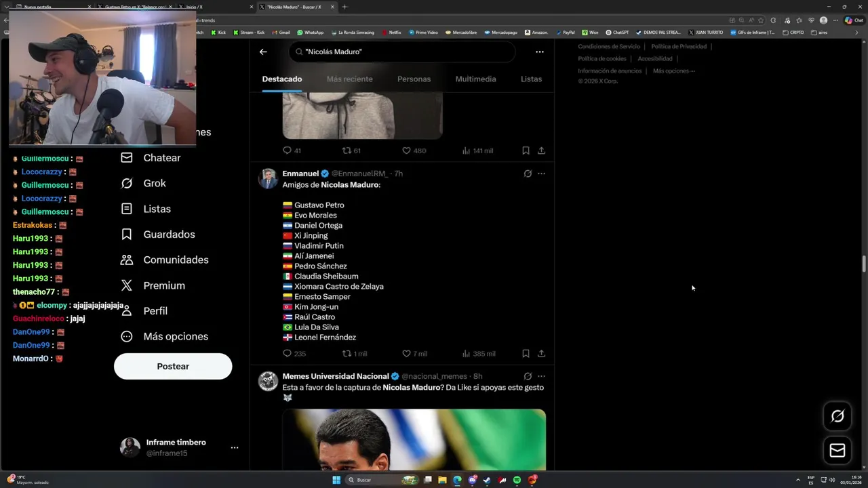The height and width of the screenshot is (488, 868).
Task: Open search options three-dot menu
Action: click(x=540, y=52)
